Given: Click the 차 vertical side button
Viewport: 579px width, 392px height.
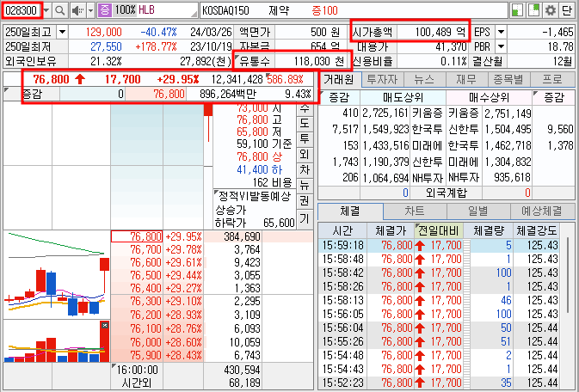Looking at the screenshot, I should [305, 170].
